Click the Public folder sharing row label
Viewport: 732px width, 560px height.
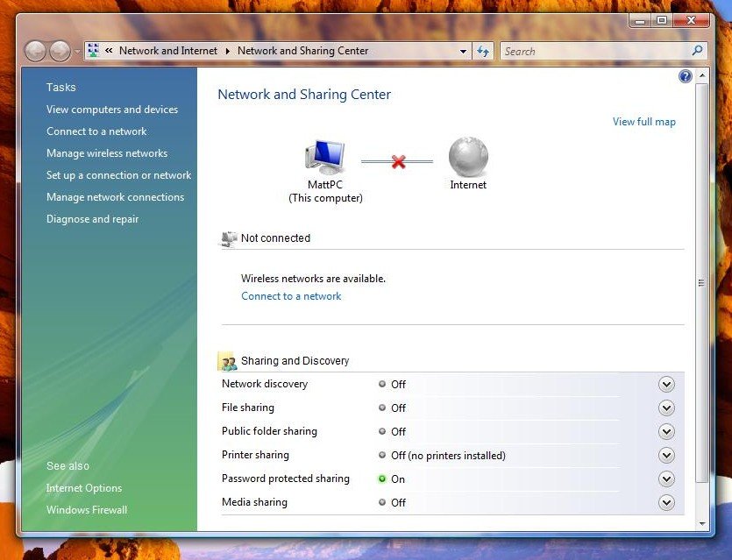coord(269,431)
